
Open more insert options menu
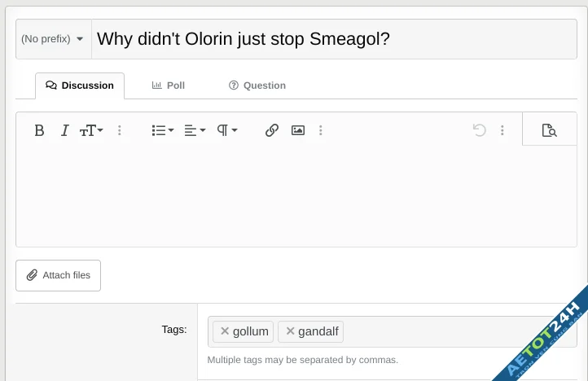[321, 130]
